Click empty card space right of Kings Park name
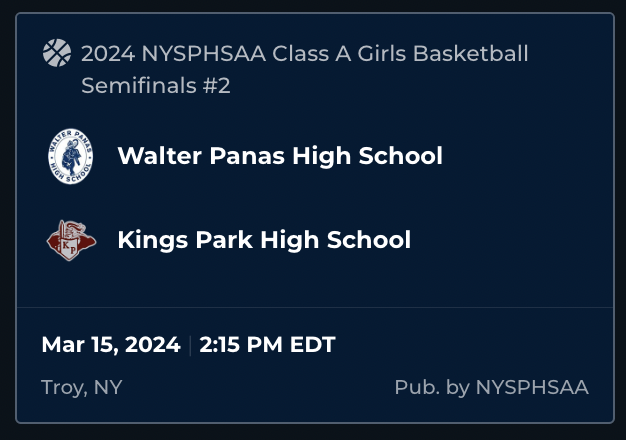 [510, 240]
